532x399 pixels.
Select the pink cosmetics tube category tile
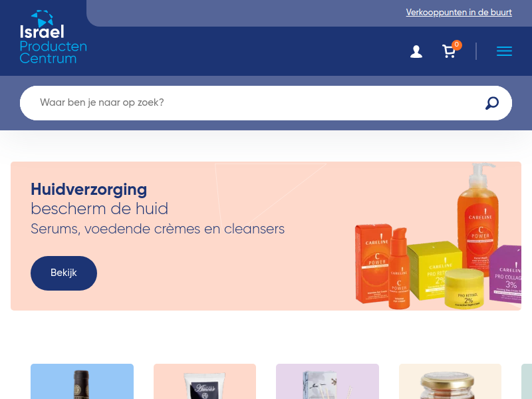click(x=205, y=381)
